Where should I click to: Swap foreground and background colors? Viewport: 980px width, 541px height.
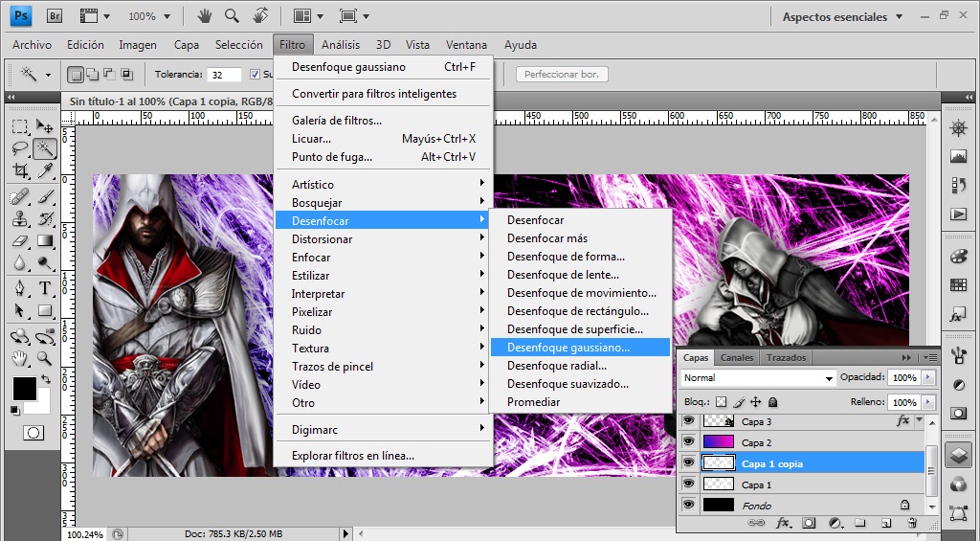(x=46, y=379)
